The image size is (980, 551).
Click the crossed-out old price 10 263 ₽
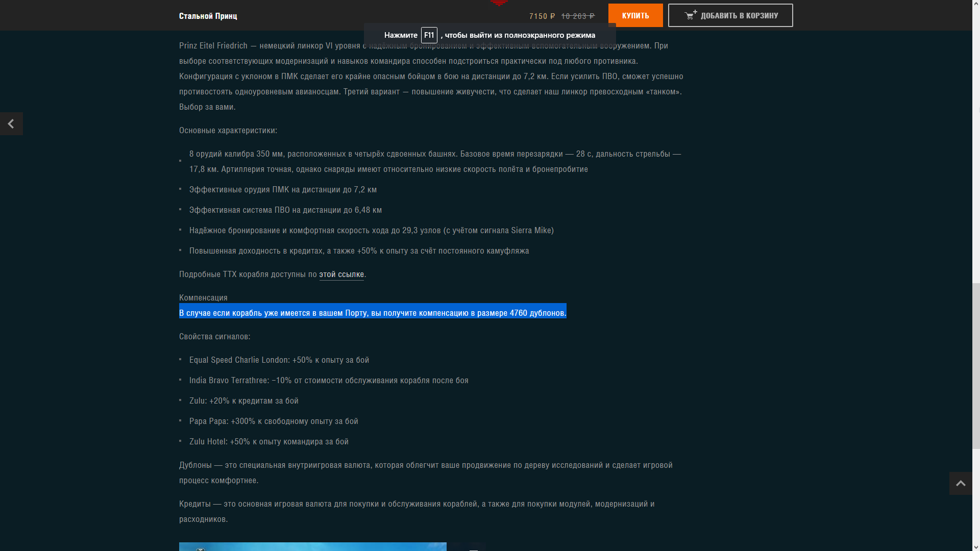[x=578, y=16]
